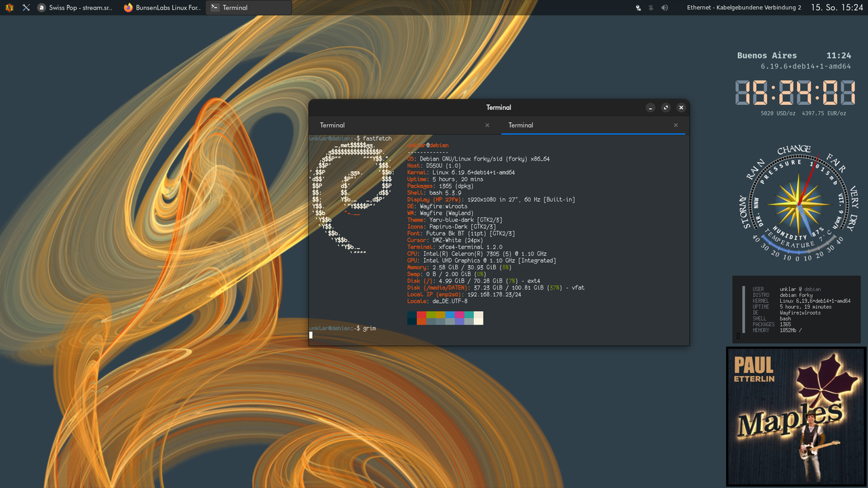Click the 'CHANGE' label on the barometer widget
868x488 pixels.
tap(794, 150)
